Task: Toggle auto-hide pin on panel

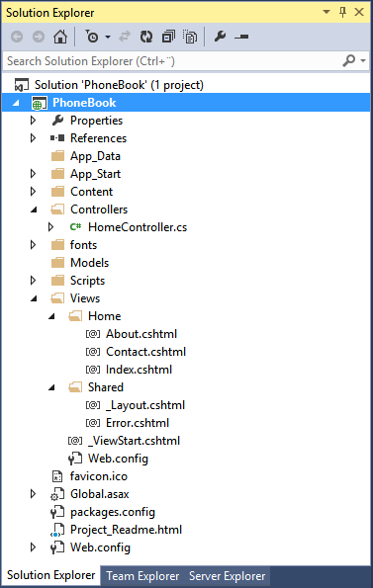Action: pos(342,13)
